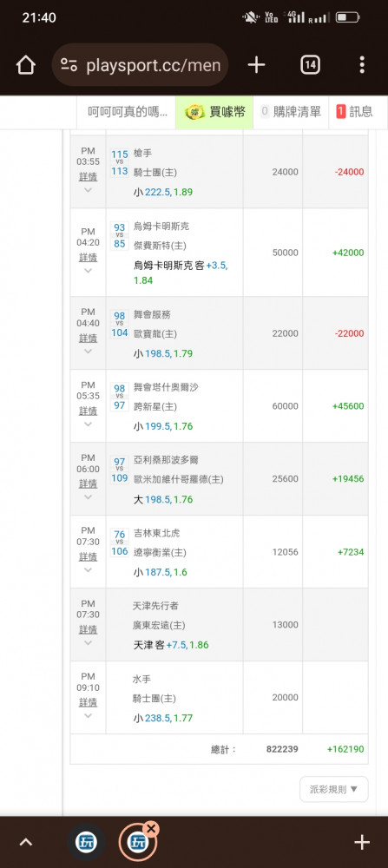Open 詳情 link for PM 07:30 吉林東北虎 game

coord(88,557)
